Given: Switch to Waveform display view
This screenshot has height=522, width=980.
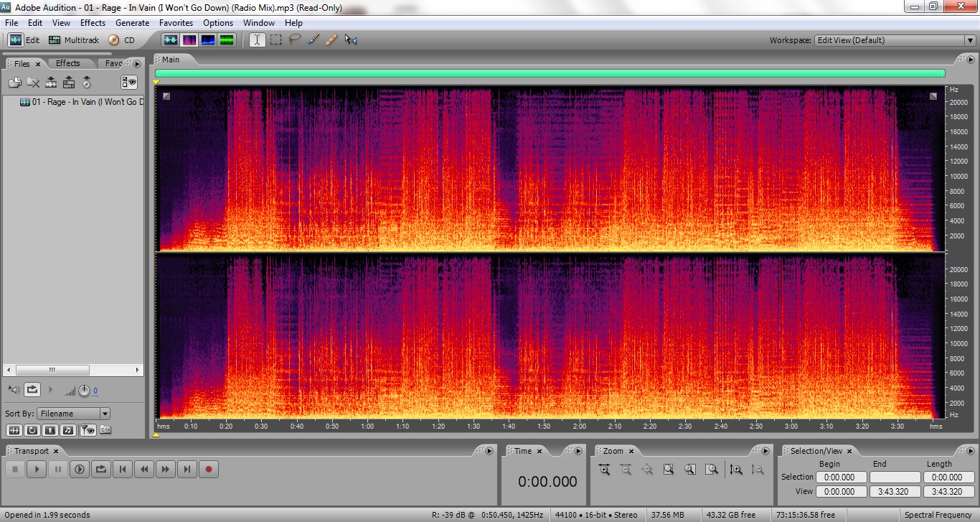Looking at the screenshot, I should 171,40.
